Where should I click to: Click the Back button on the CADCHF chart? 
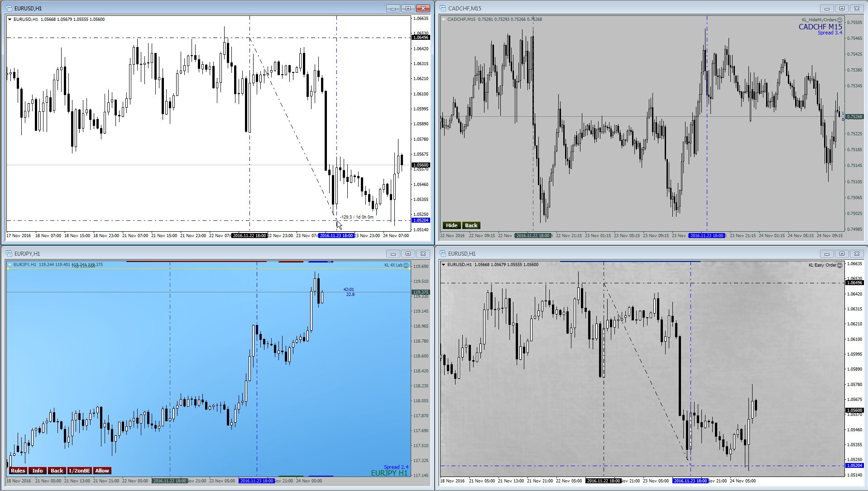471,225
